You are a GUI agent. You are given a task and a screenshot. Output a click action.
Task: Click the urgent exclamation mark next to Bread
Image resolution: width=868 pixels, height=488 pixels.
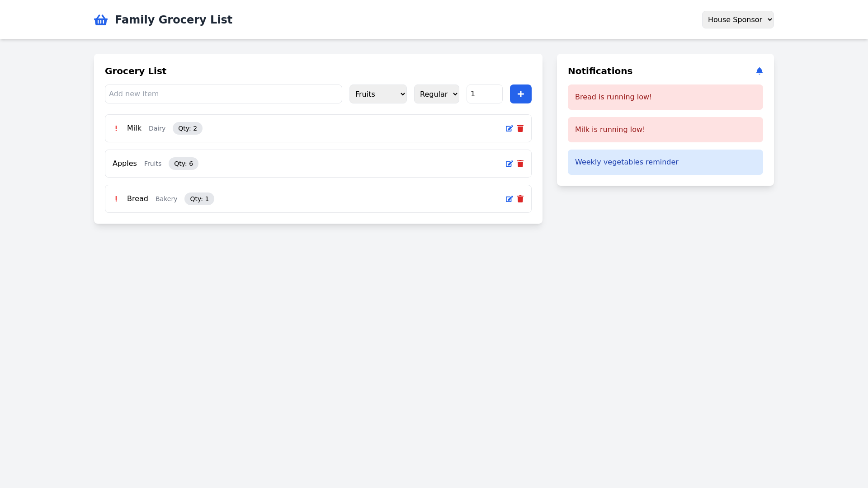tap(116, 199)
